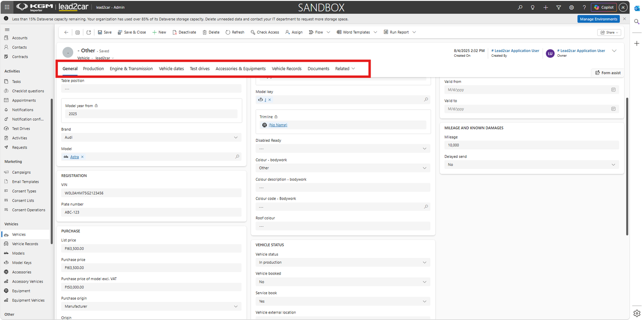Remove the Astra model with X icon
Screen dimensions: 644x320
83,157
